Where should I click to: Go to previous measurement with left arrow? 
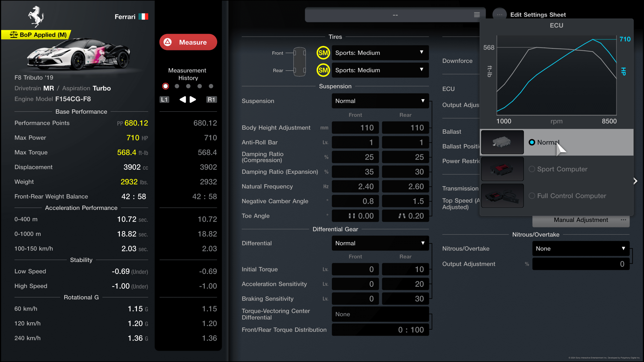pyautogui.click(x=183, y=99)
